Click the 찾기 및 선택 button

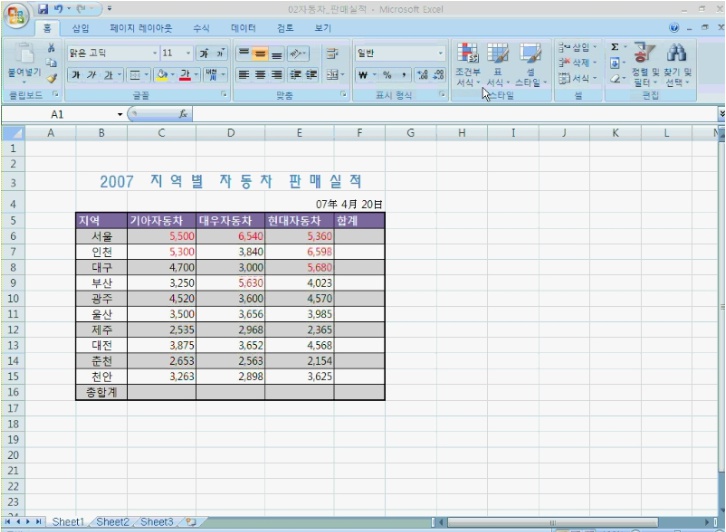pyautogui.click(x=677, y=64)
